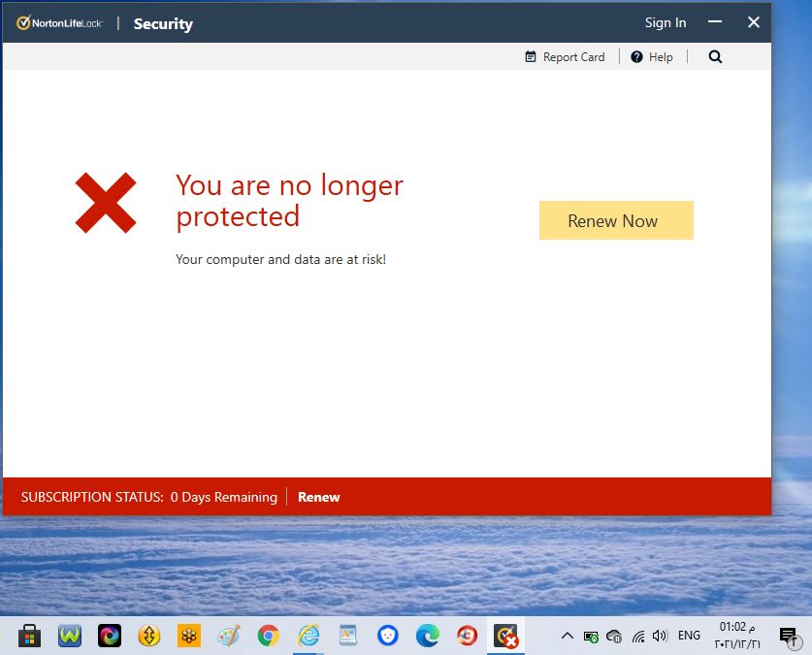Open the colorful swirl app on taskbar
Image resolution: width=812 pixels, height=655 pixels.
(x=110, y=636)
